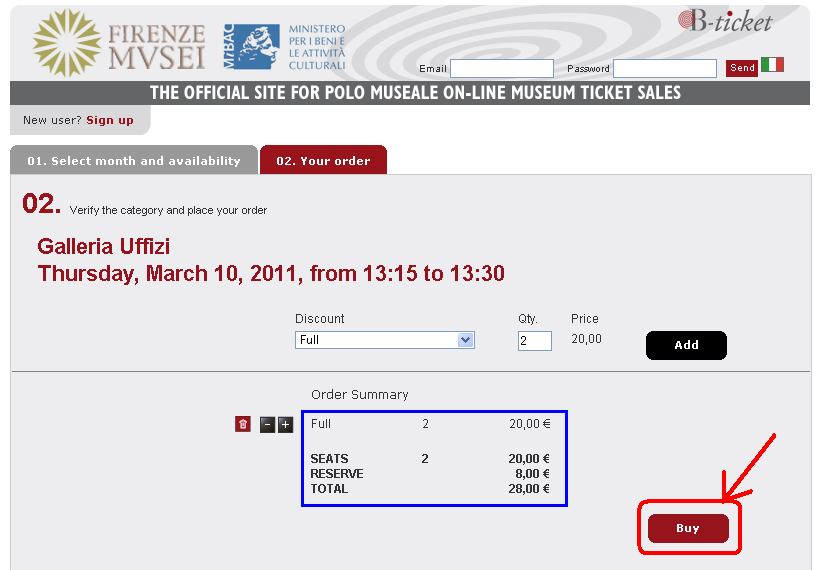Increase ticket count with plus icon
Viewport: 820px width, 570px height.
tap(286, 425)
